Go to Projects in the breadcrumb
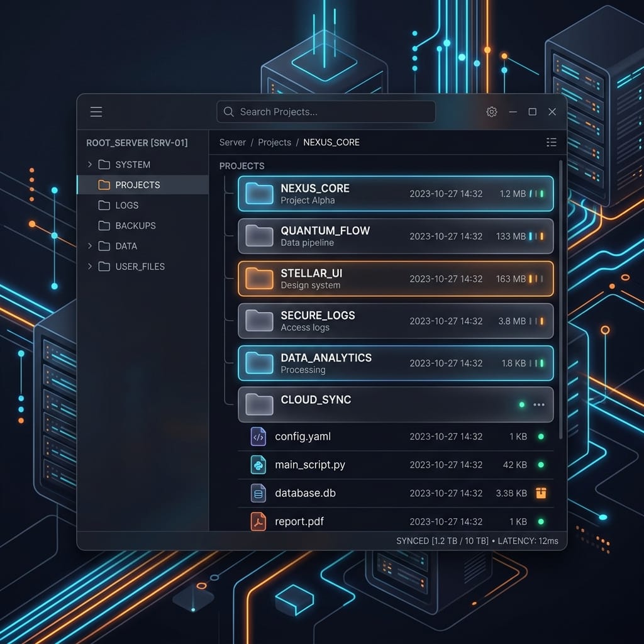This screenshot has height=644, width=644. tap(274, 142)
